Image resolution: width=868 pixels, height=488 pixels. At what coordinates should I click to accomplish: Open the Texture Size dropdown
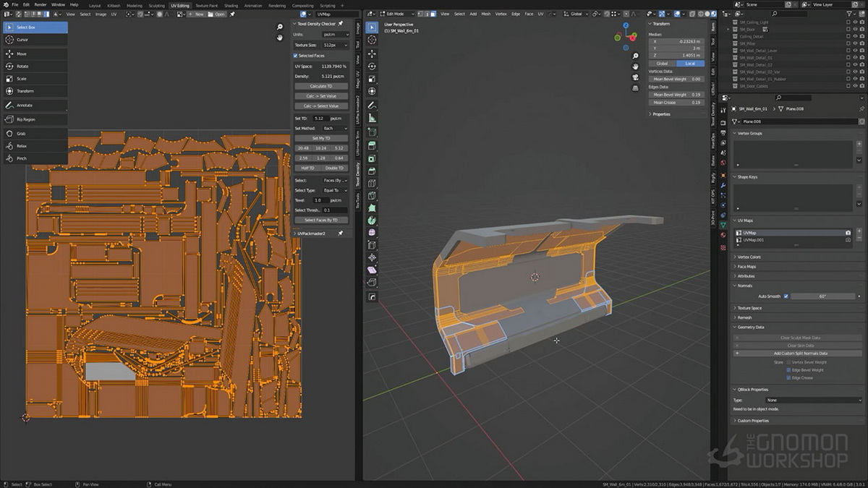336,45
